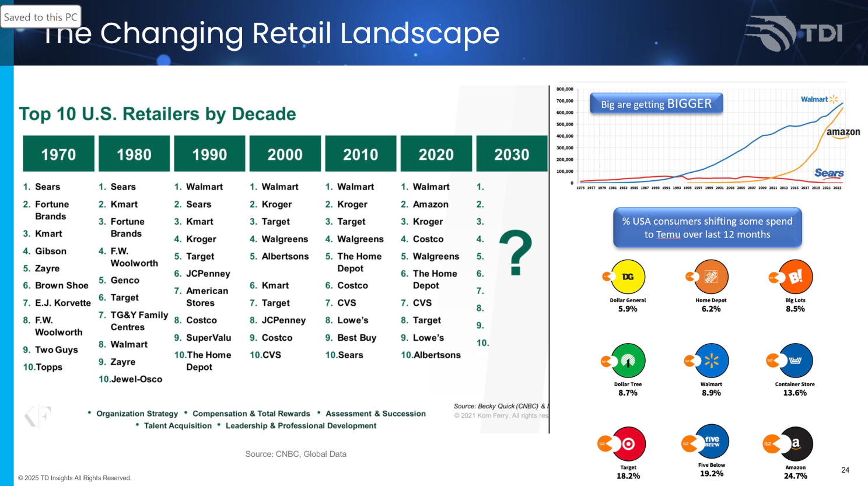Click the Target 18.2% value
Screen dimensions: 868x486
pyautogui.click(x=628, y=476)
